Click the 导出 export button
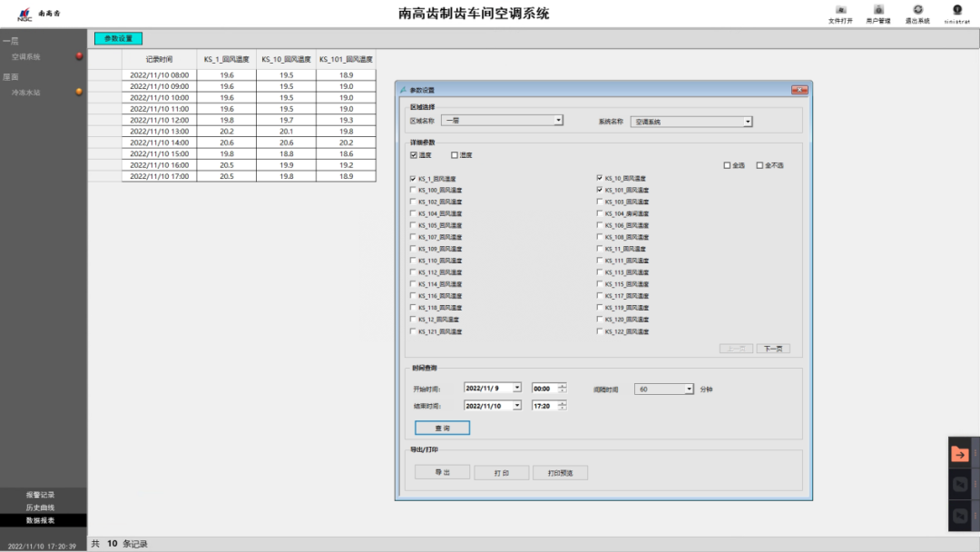 tap(442, 473)
